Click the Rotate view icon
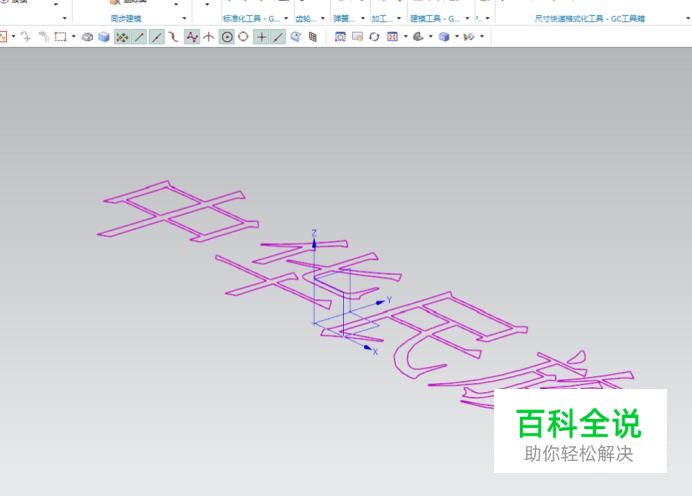Viewport: 692px width, 498px height. click(374, 37)
